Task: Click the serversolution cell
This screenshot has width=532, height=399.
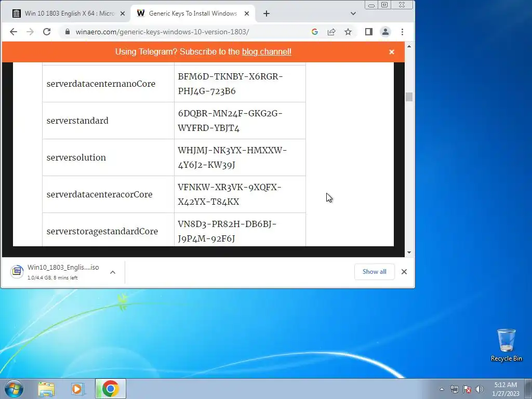Action: pos(108,157)
